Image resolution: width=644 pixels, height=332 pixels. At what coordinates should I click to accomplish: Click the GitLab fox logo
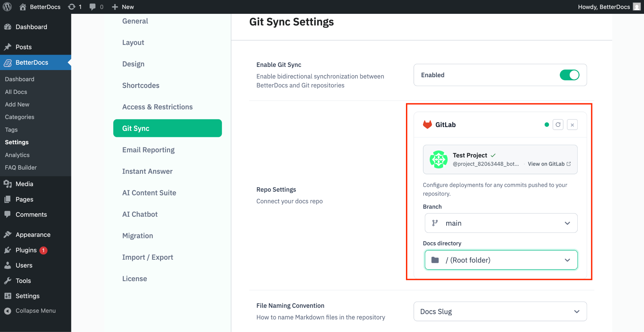[x=427, y=125]
